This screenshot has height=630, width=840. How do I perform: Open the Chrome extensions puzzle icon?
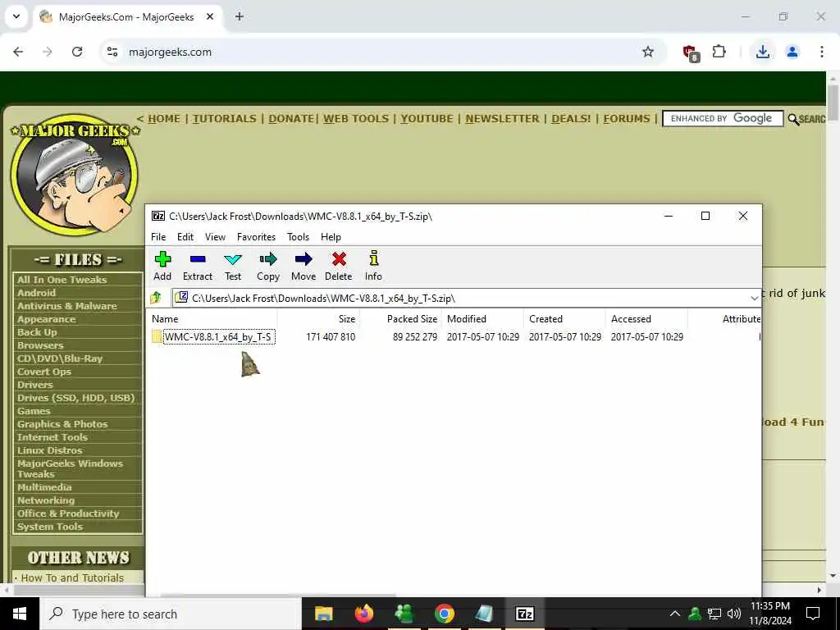point(719,52)
